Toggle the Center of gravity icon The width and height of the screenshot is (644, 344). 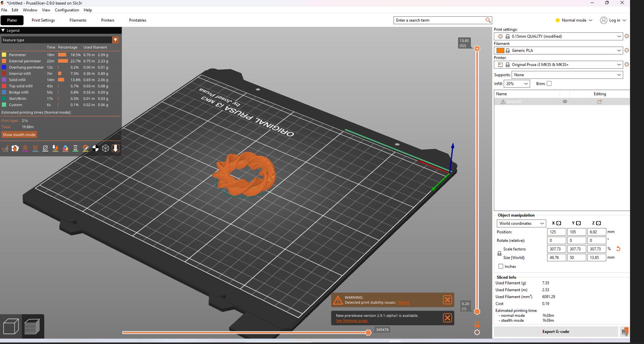tap(95, 148)
